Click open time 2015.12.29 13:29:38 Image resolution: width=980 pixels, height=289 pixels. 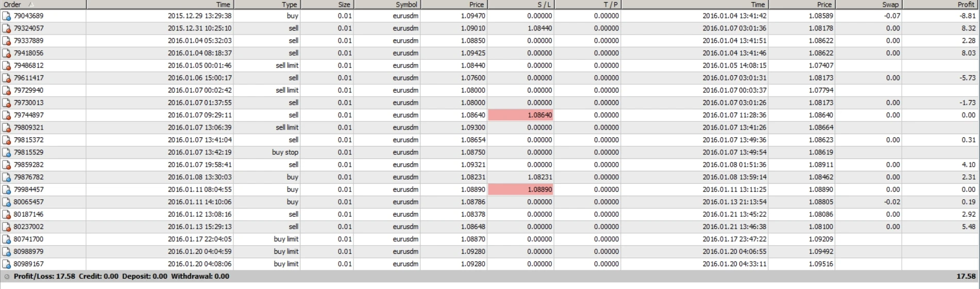tap(199, 16)
